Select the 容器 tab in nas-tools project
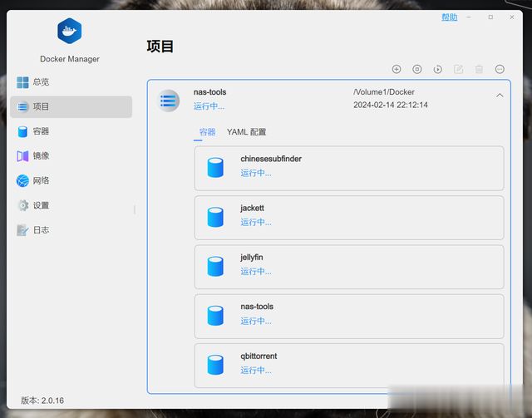This screenshot has height=418, width=532. (207, 132)
